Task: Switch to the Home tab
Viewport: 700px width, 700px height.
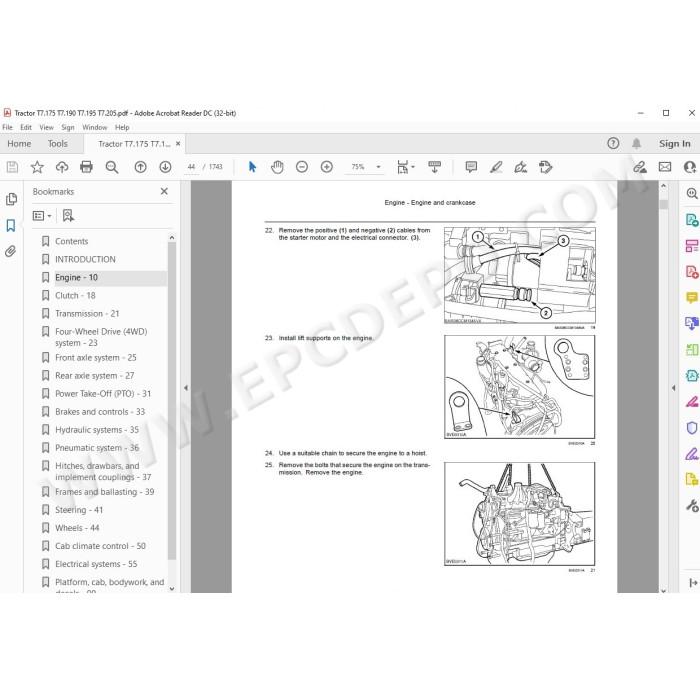Action: pos(19,144)
